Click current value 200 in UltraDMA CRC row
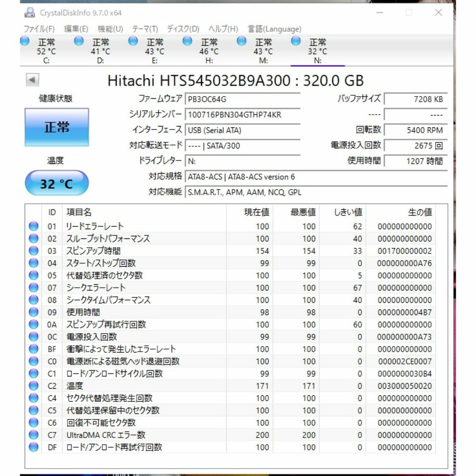This screenshot has width=476, height=476. click(262, 435)
